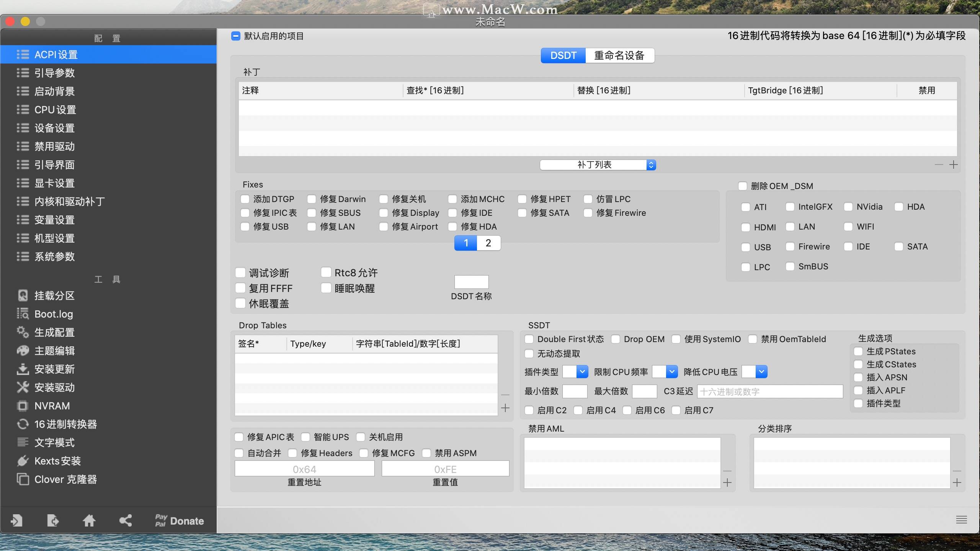Click the DSDT名称 input field
The width and height of the screenshot is (980, 551).
click(471, 282)
